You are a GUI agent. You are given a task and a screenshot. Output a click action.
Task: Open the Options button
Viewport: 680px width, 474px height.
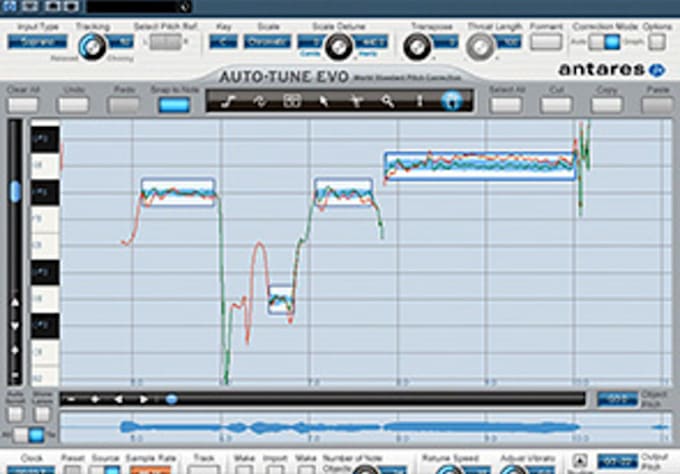click(657, 42)
